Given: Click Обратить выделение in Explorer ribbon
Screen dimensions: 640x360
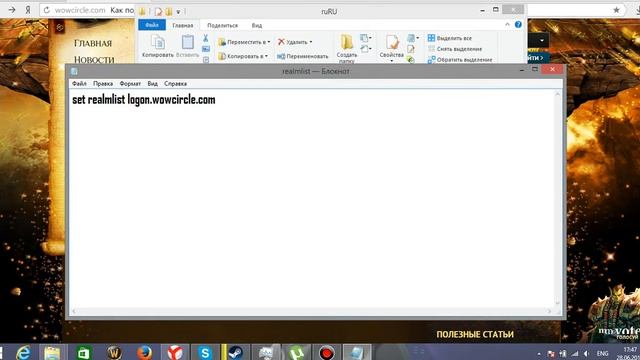Looking at the screenshot, I should coord(460,60).
